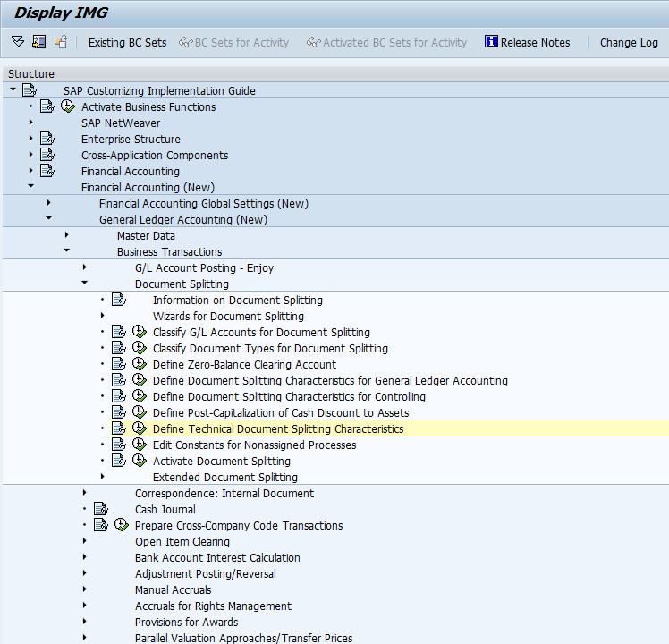This screenshot has width=669, height=644.
Task: Select Adjustment Posting/Reversal row
Action: 205,574
